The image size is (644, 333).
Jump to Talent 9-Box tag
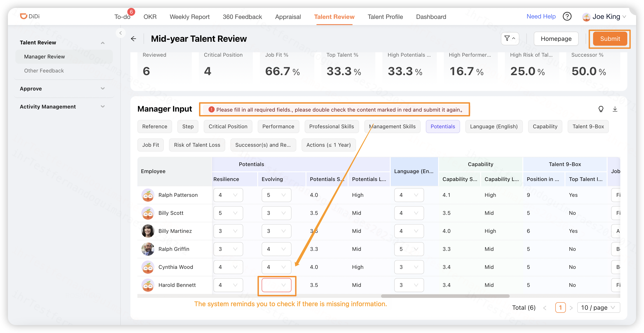coord(588,127)
